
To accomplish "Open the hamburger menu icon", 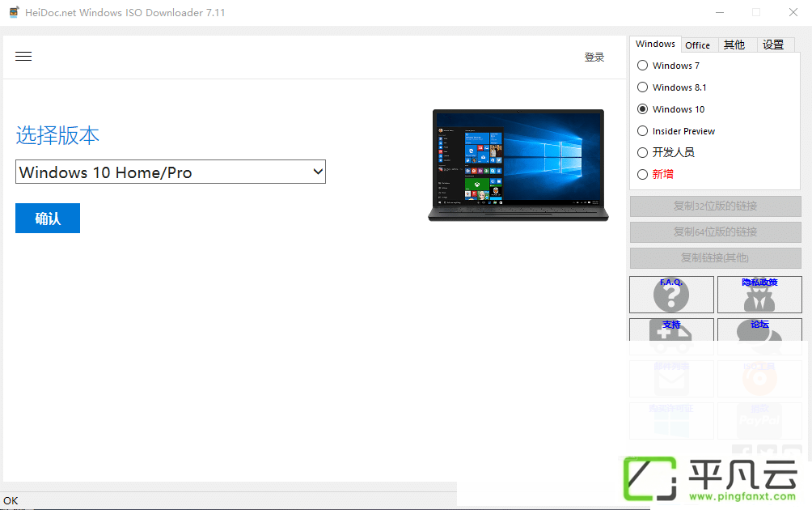I will (x=23, y=57).
